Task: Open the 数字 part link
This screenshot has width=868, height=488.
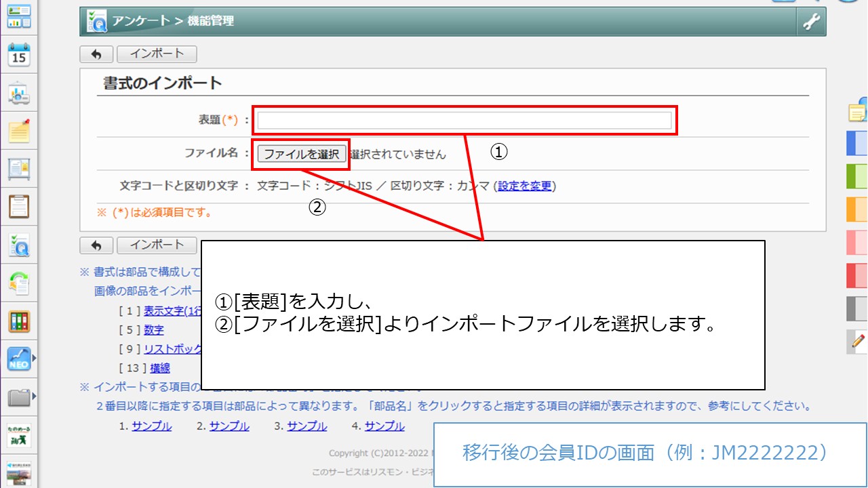Action: 153,330
